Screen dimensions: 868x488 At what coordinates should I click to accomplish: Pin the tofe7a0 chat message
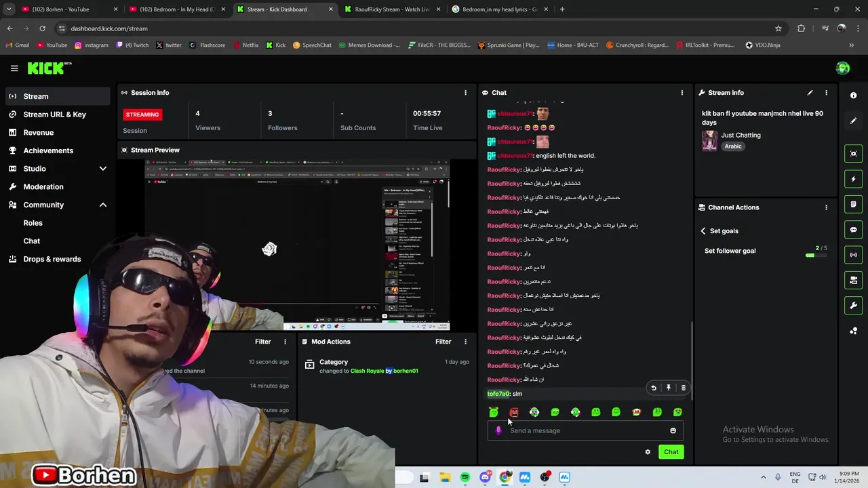669,388
